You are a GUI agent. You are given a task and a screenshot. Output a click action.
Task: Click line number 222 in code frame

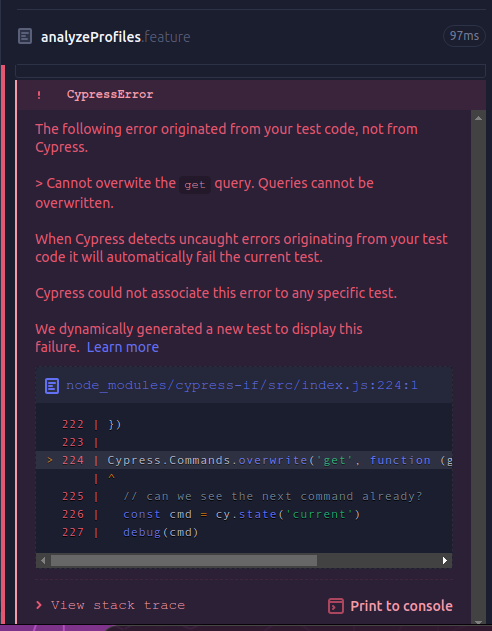73,424
